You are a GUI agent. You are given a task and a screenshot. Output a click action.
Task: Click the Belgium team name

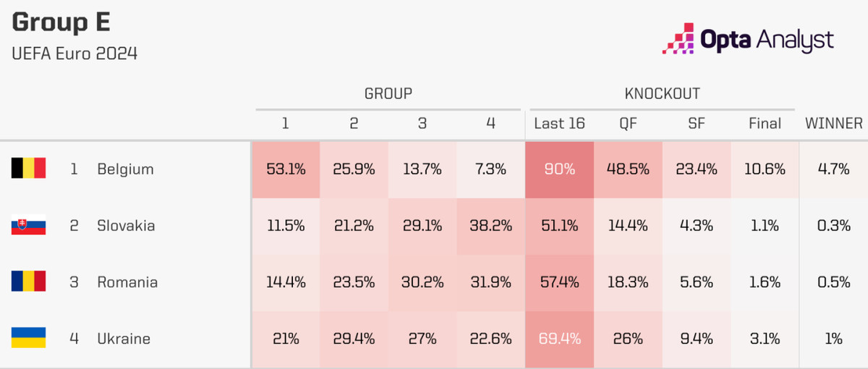click(125, 169)
